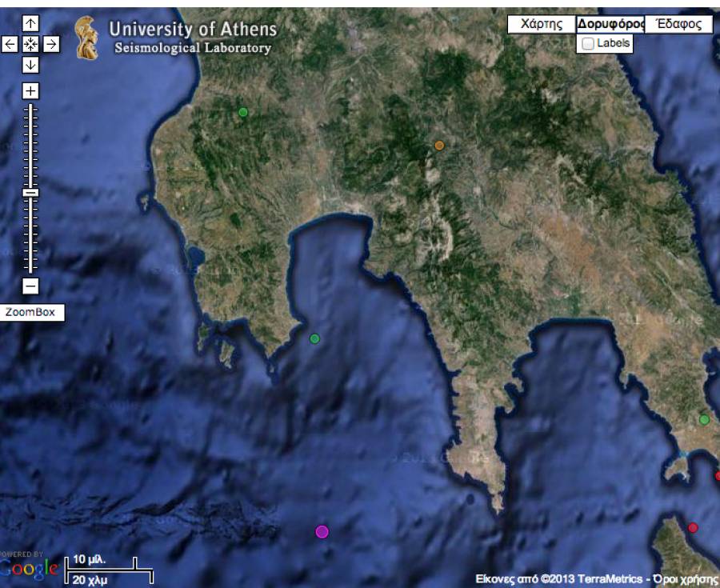Pan the map up with the arrow

pos(30,23)
